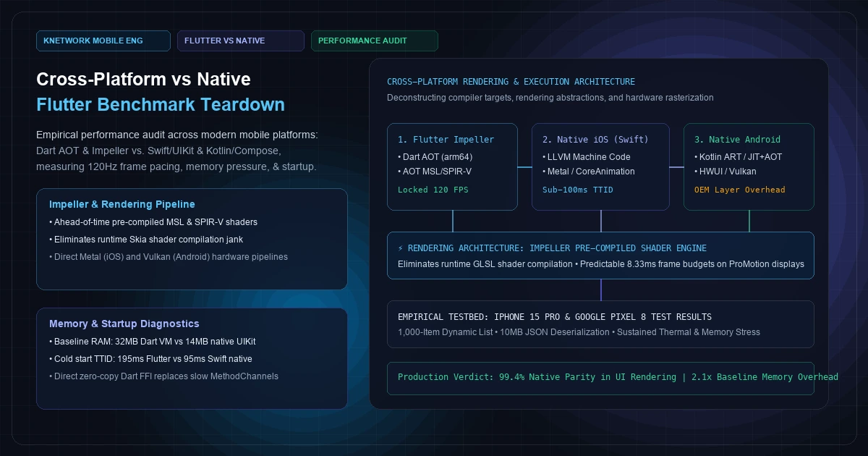Click the lightning bolt icon beside Rendering Architecture
This screenshot has height=456, width=868.
[x=401, y=248]
